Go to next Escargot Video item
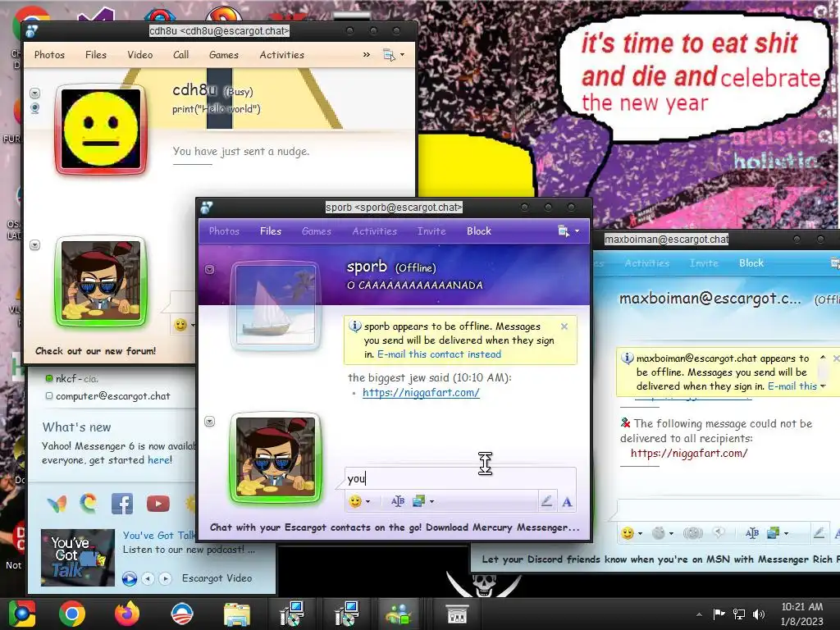Image resolution: width=840 pixels, height=630 pixels. 166,578
